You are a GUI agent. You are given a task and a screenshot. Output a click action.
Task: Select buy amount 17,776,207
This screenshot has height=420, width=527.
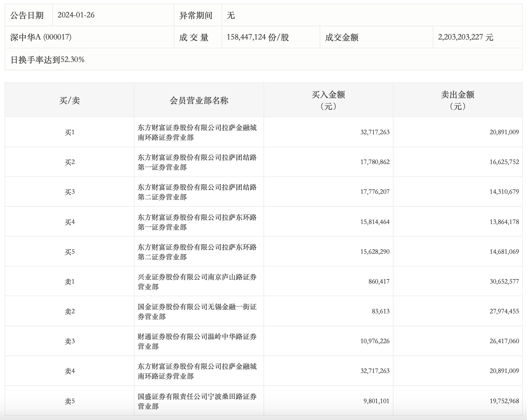(375, 192)
